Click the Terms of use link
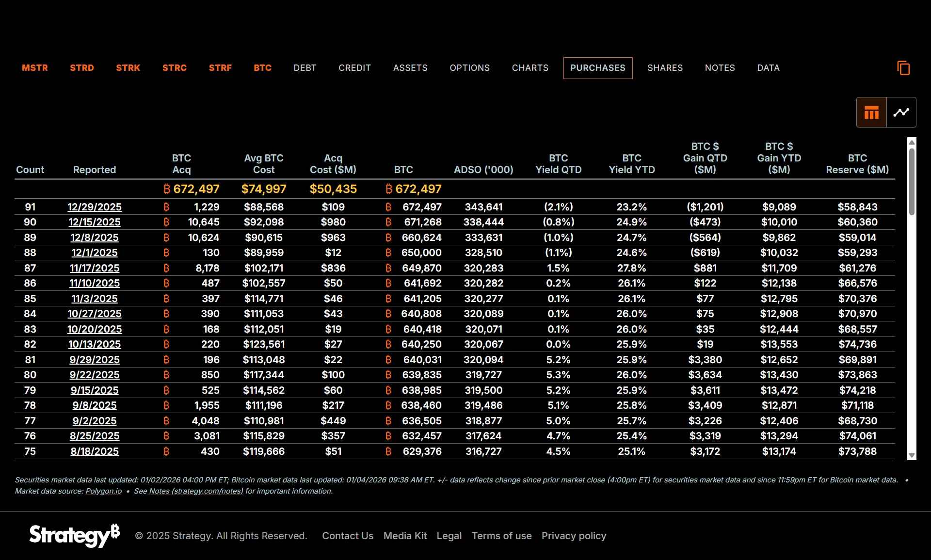This screenshot has height=560, width=931. coord(501,536)
